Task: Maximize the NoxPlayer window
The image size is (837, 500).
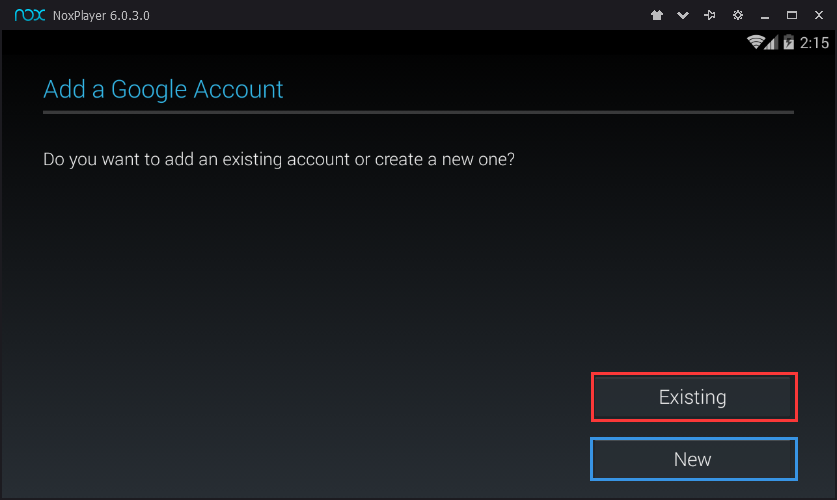Action: tap(792, 15)
